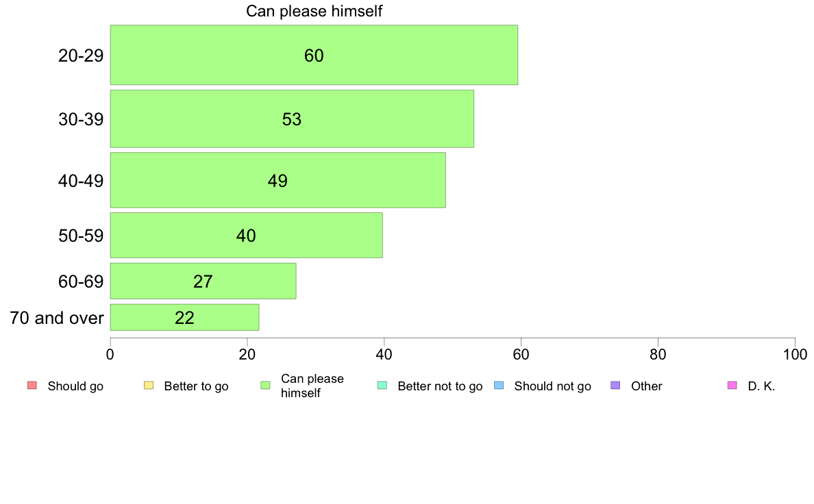Click the purple Other legend swatch
Screen dimensions: 814x504
pyautogui.click(x=615, y=386)
